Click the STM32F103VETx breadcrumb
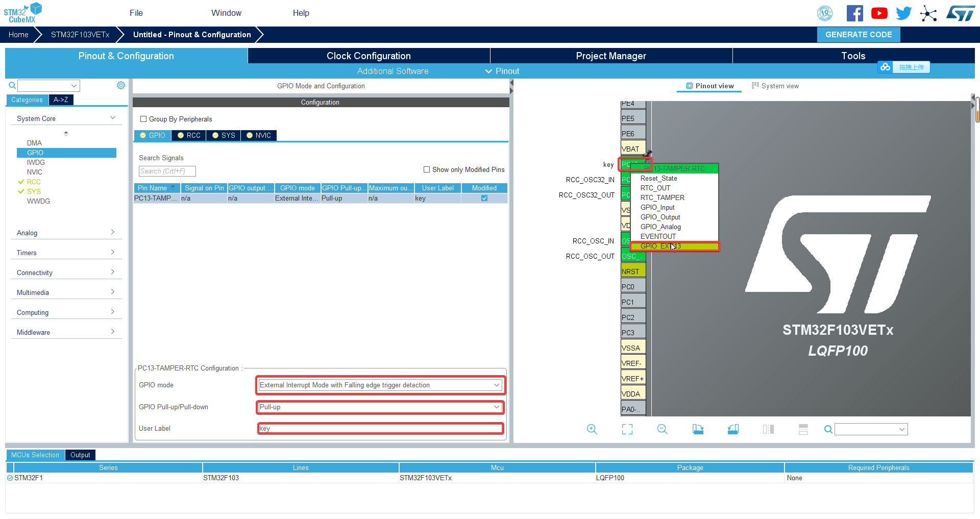Screen dimensions: 980x519 80,35
